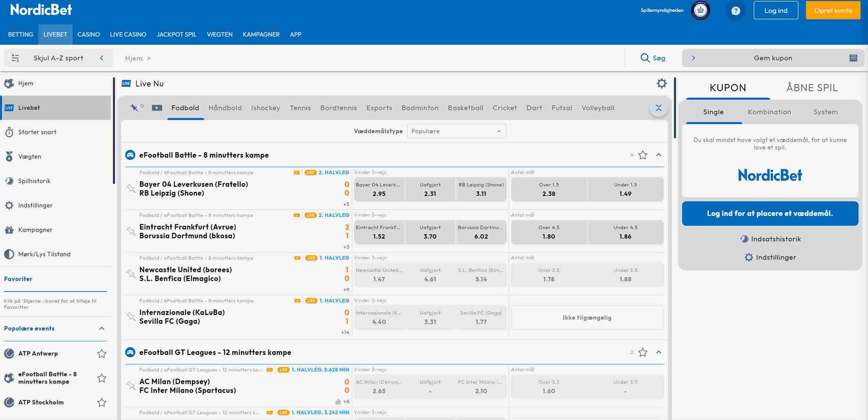Collapse the Populære events list
Image resolution: width=868 pixels, height=420 pixels.
102,328
